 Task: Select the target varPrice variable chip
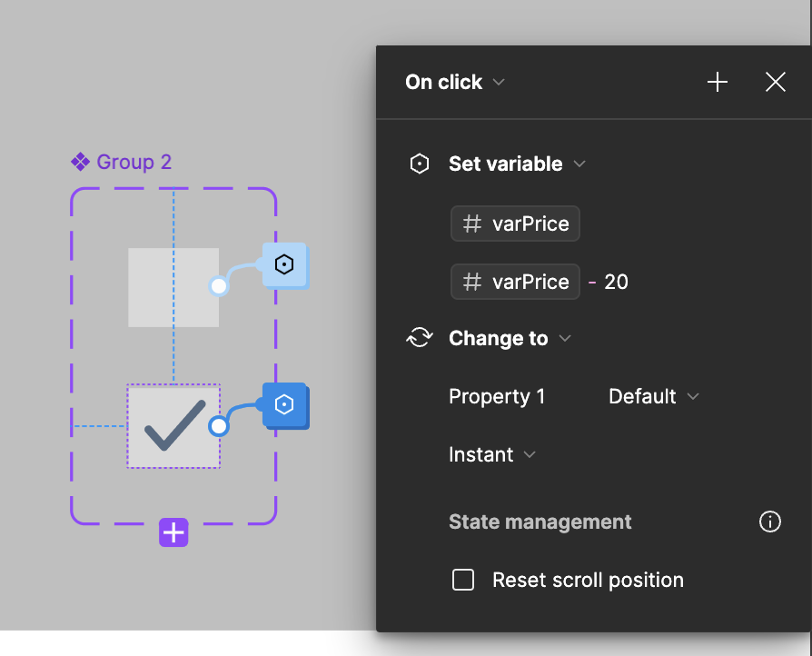click(x=515, y=224)
